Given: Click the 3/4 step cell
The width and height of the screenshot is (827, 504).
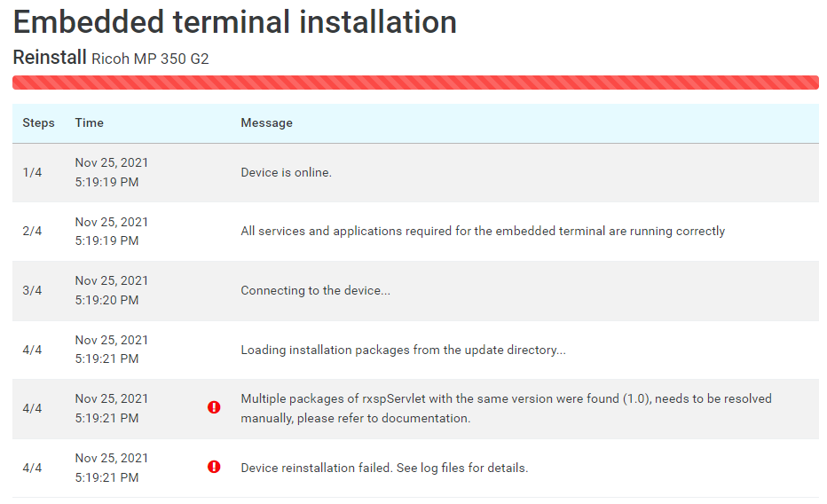Looking at the screenshot, I should pyautogui.click(x=32, y=290).
